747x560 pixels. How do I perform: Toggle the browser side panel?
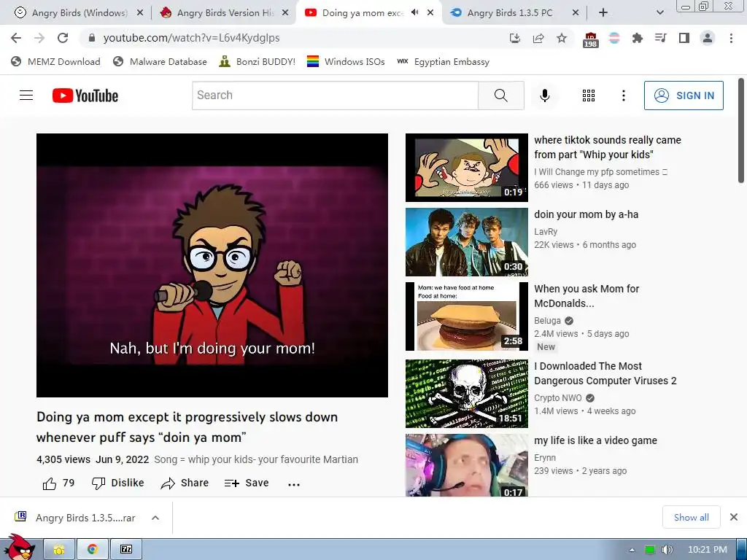point(684,38)
